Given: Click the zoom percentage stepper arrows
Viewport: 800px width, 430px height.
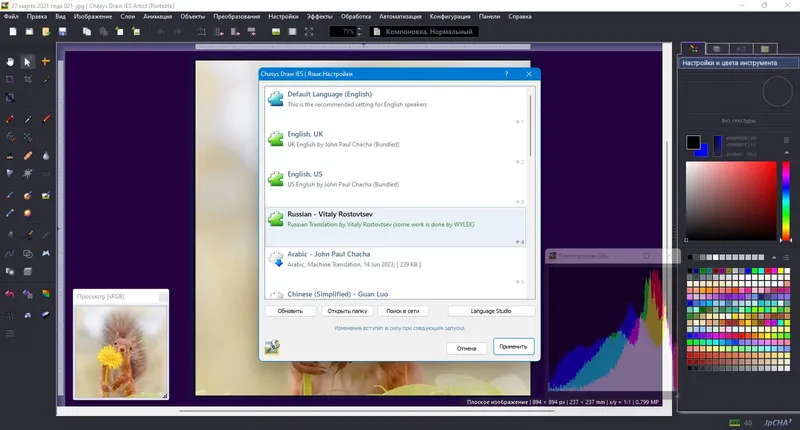Looking at the screenshot, I should click(x=360, y=32).
